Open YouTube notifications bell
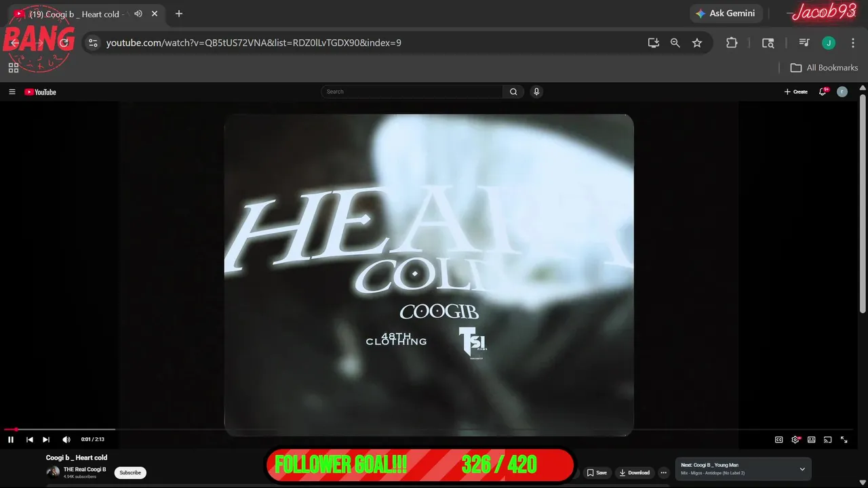 pyautogui.click(x=823, y=91)
